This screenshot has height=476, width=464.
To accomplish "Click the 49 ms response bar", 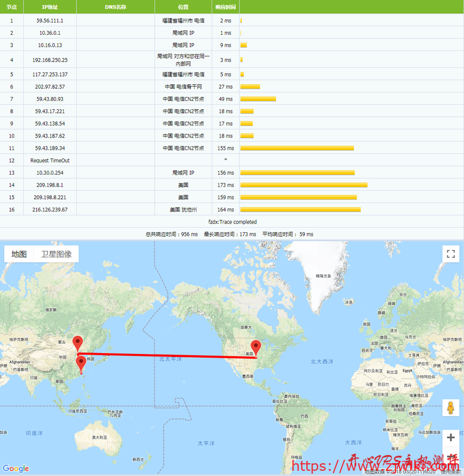I will coord(258,99).
